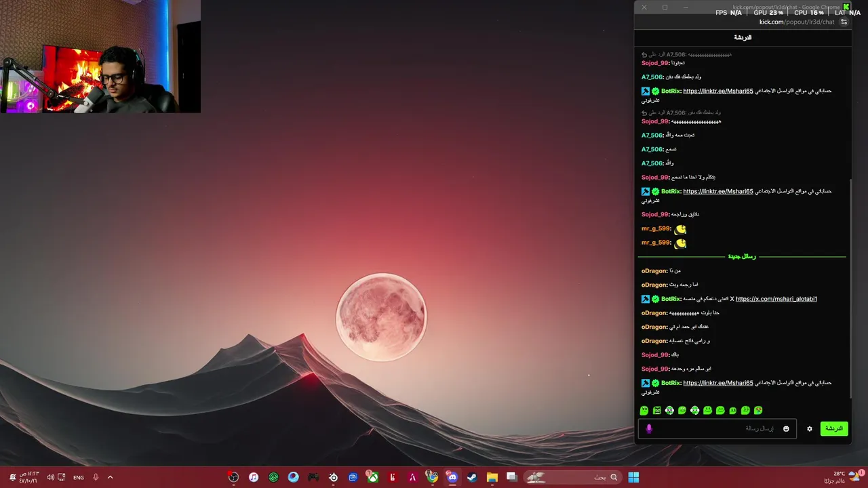
Task: Focus the chat message input field
Action: [x=717, y=428]
